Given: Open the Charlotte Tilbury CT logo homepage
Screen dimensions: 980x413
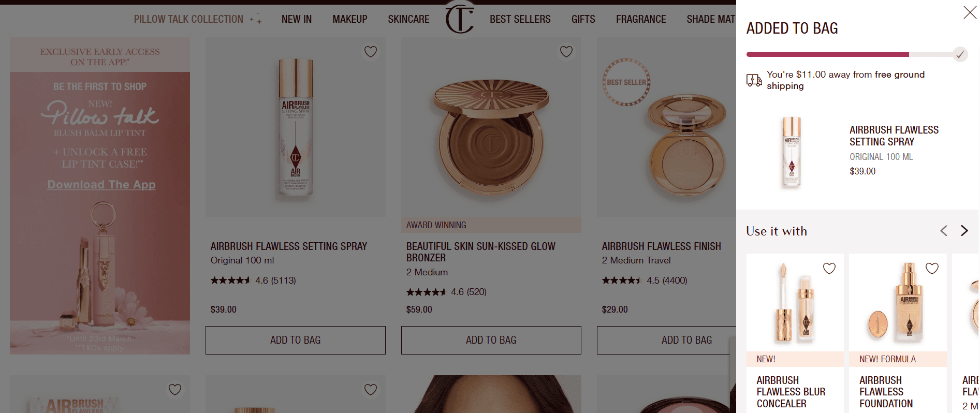Looking at the screenshot, I should point(460,19).
